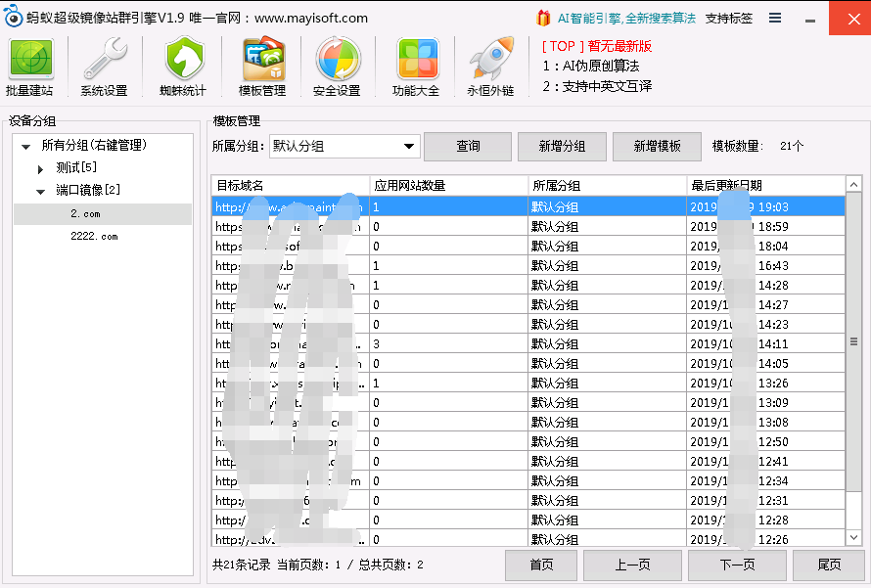
Task: Click the AI伪原创算法 news line
Action: [x=591, y=67]
